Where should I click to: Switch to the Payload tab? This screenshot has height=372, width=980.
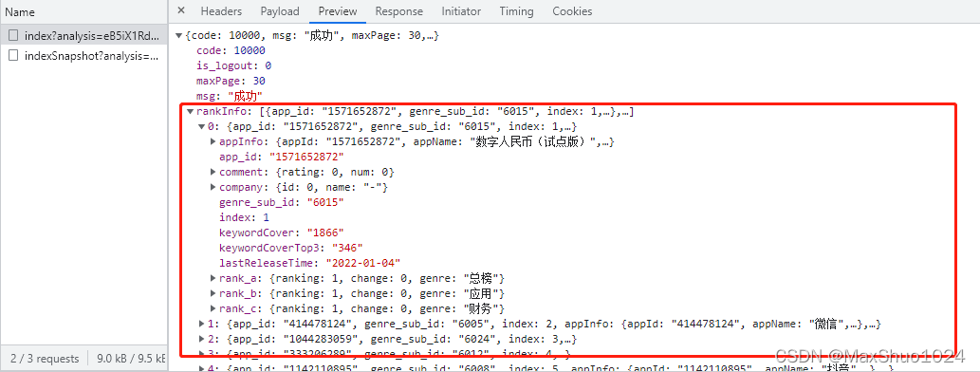tap(279, 11)
